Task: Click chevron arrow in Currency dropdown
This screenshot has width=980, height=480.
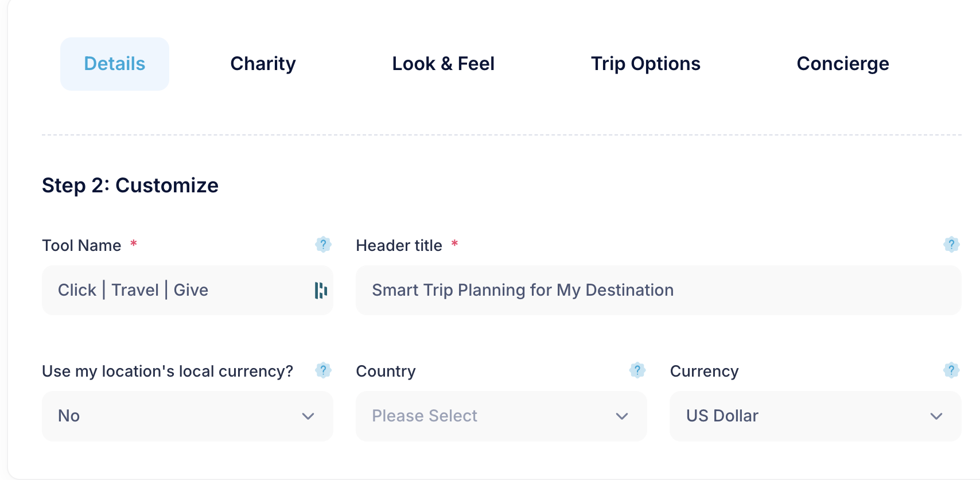Action: click(936, 416)
